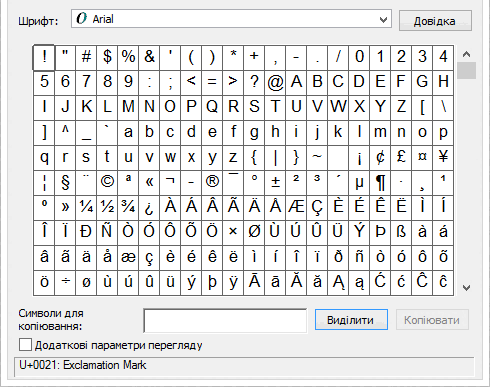Select the capital Eth Ð character

click(86, 232)
